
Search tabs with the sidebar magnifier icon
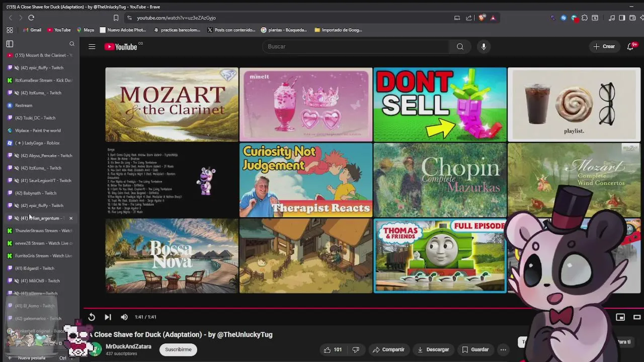coord(72,44)
